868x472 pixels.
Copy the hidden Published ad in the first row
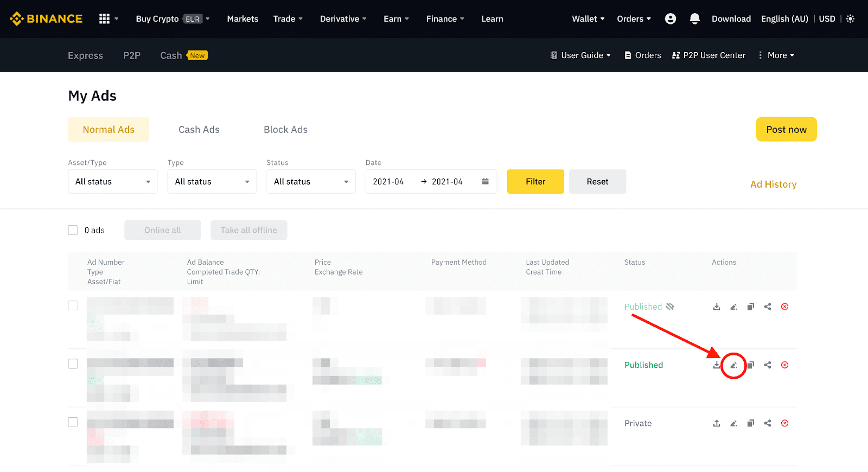click(750, 307)
